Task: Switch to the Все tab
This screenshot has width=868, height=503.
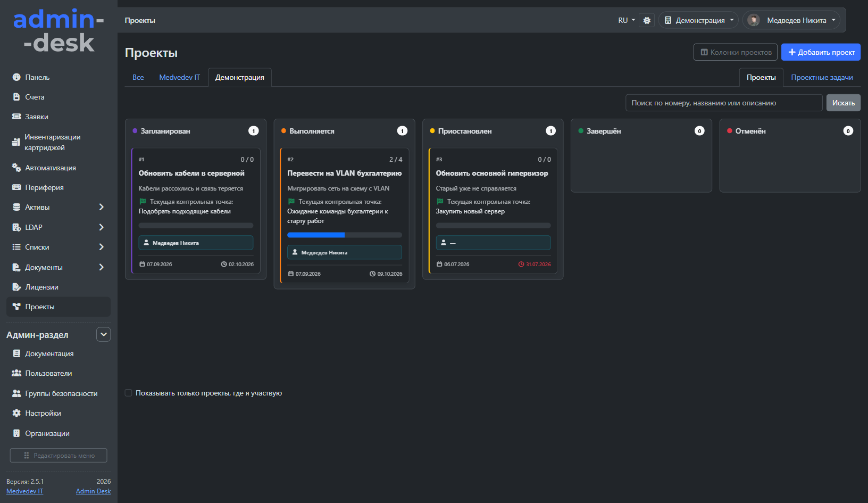Action: click(x=138, y=77)
